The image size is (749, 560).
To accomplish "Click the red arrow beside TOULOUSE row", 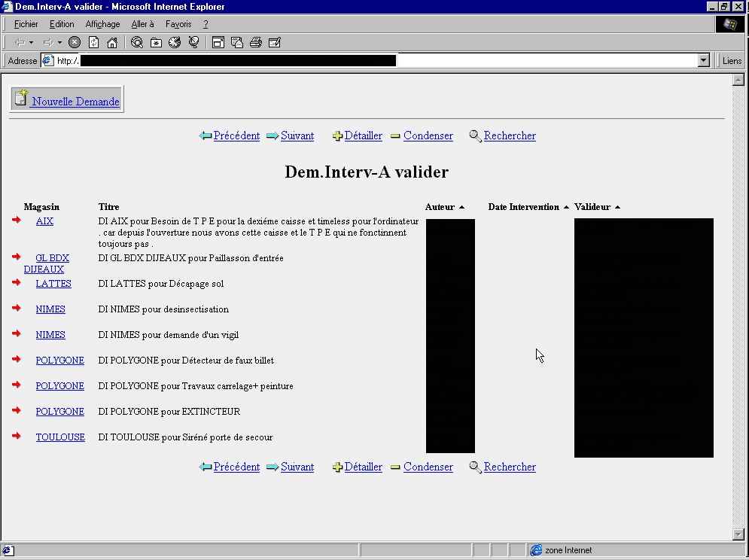I will (17, 436).
